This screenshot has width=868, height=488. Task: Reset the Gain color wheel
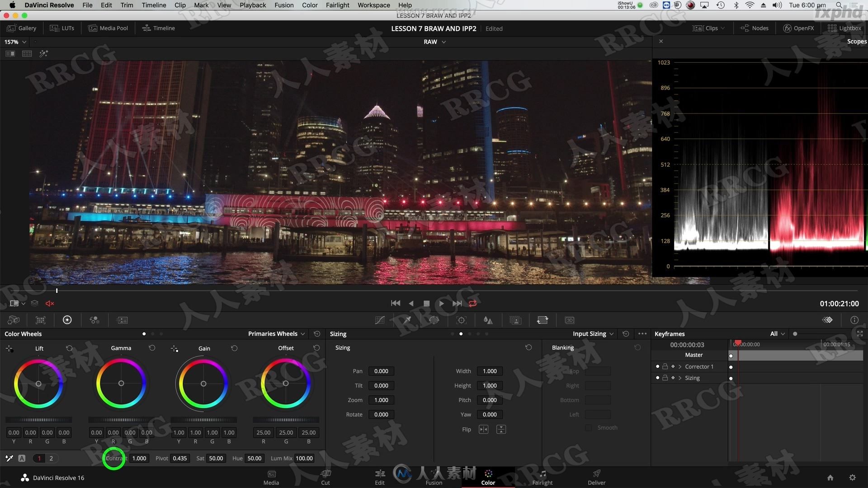pyautogui.click(x=234, y=348)
